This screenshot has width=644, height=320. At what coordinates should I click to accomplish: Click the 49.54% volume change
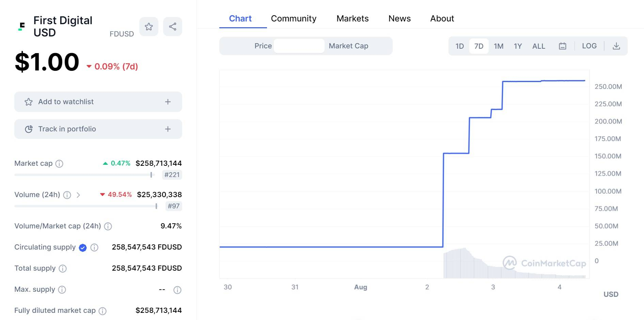click(x=116, y=195)
